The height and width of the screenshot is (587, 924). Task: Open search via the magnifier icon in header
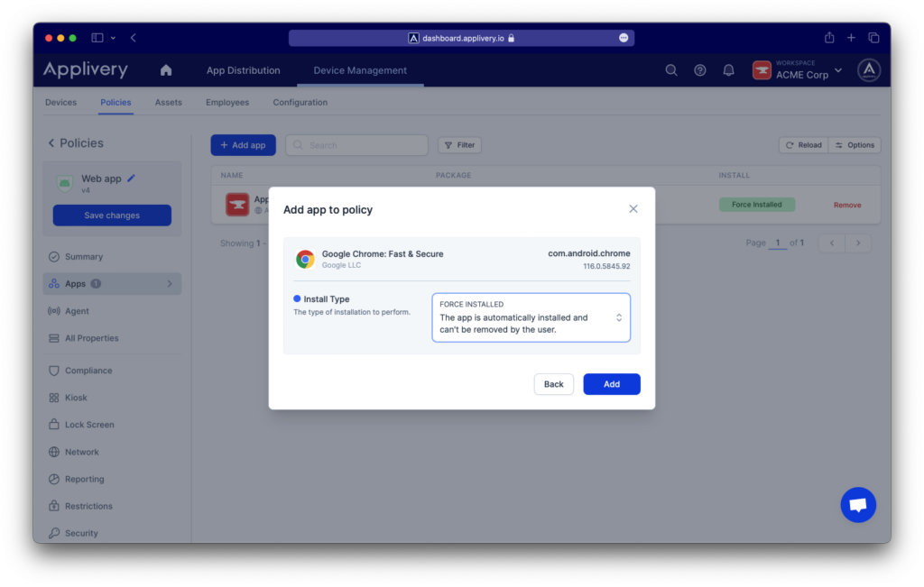pos(671,70)
